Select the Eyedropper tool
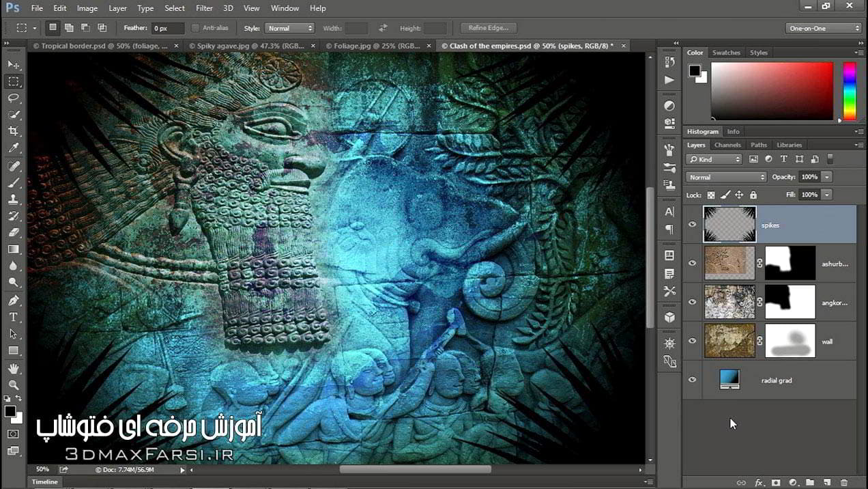The height and width of the screenshot is (489, 868). tap(14, 148)
